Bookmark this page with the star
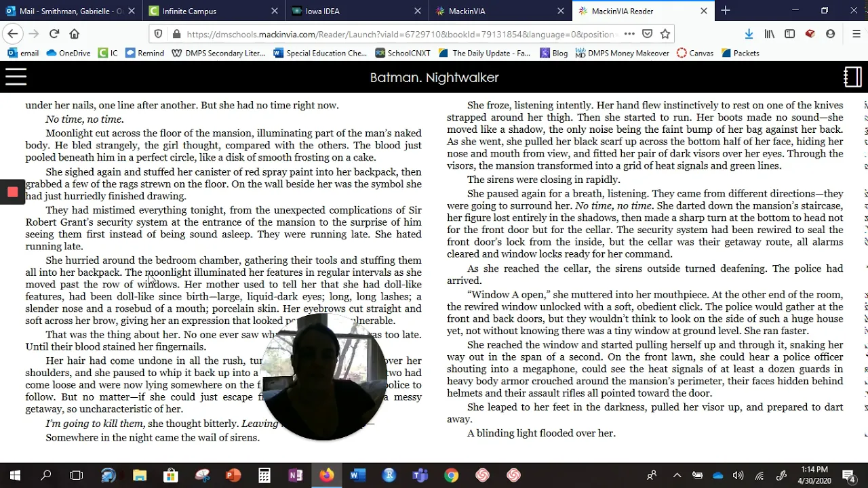This screenshot has width=868, height=488. [x=665, y=34]
